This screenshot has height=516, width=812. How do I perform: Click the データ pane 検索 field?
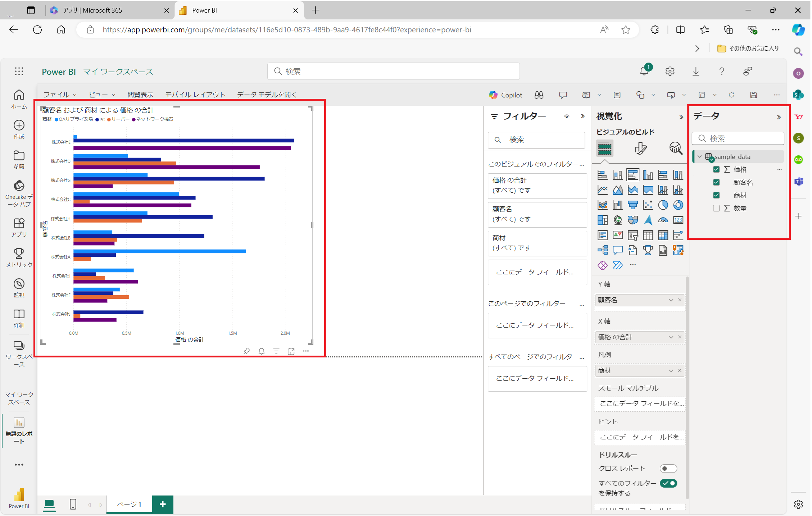[738, 138]
